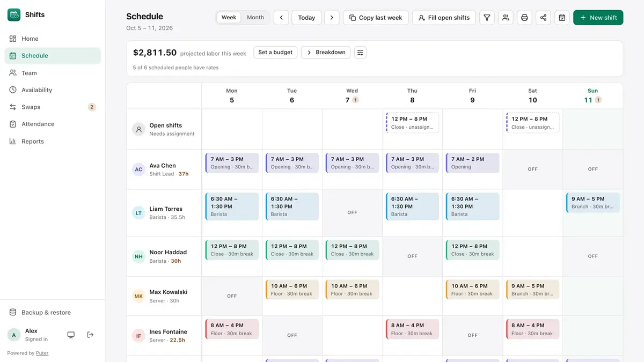Click Max Kowalski's Monday OFF cell
Screen dimensions: 644x362
[232, 296]
